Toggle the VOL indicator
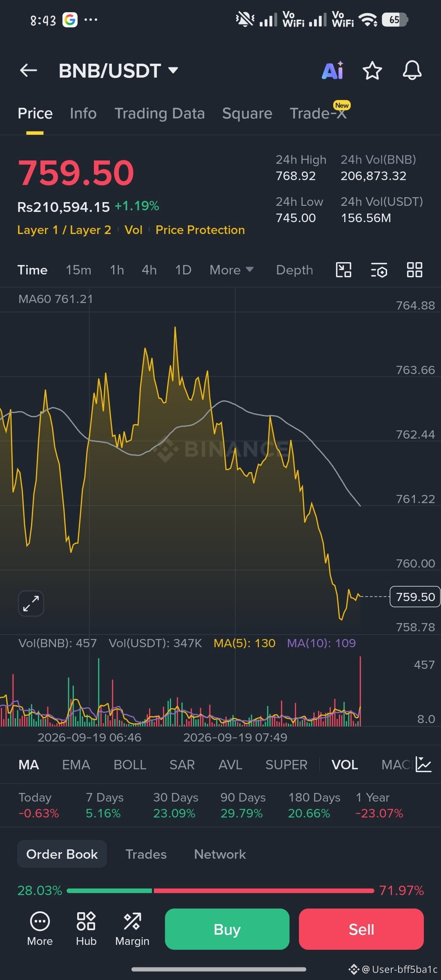Viewport: 441px width, 980px height. click(345, 765)
